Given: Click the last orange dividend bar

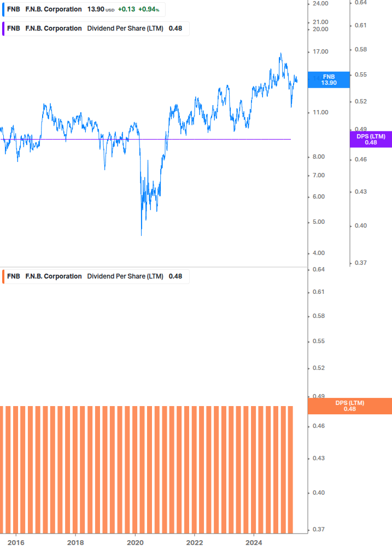Looking at the screenshot, I should coord(290,470).
